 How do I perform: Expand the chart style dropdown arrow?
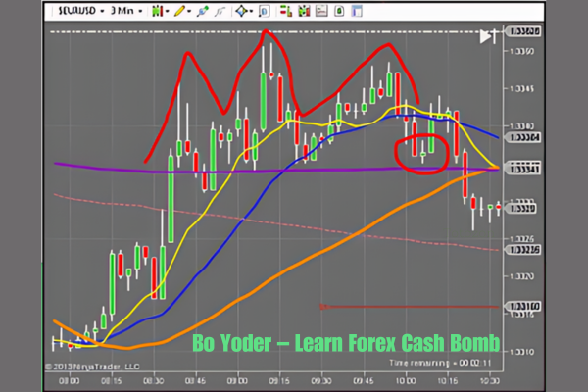(167, 12)
